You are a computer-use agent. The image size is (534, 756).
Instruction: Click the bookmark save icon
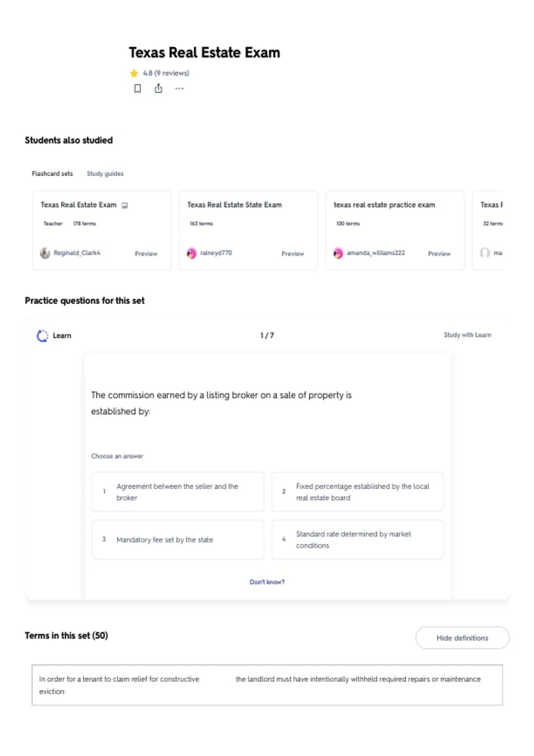[x=138, y=88]
